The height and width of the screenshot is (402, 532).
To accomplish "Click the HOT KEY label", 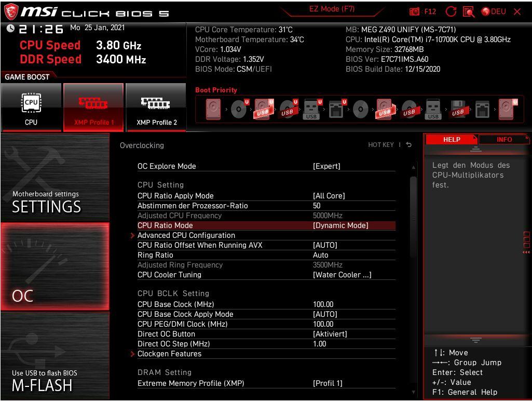I will (380, 145).
